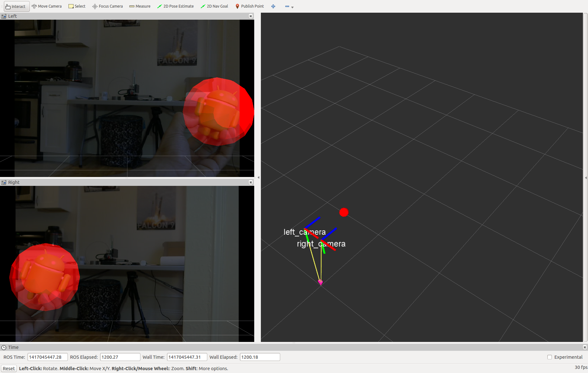Activate the Focus Camera tool
The image size is (588, 373).
107,6
